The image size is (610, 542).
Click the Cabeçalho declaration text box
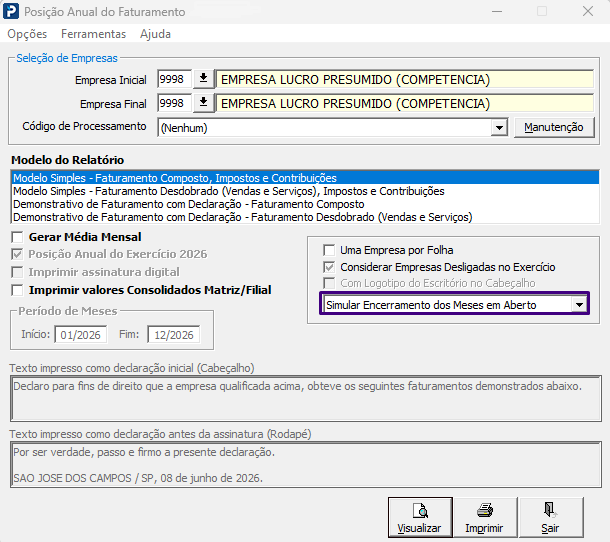(306, 398)
